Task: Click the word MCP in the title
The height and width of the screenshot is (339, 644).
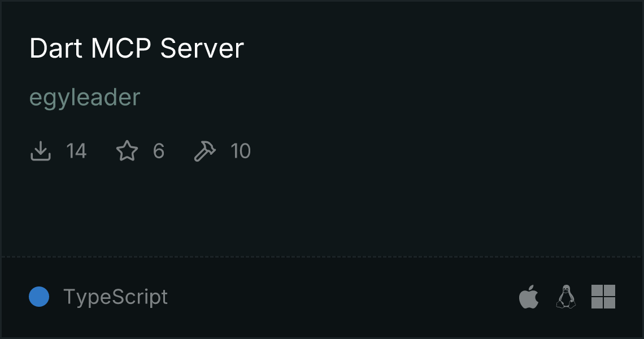Action: (x=121, y=48)
